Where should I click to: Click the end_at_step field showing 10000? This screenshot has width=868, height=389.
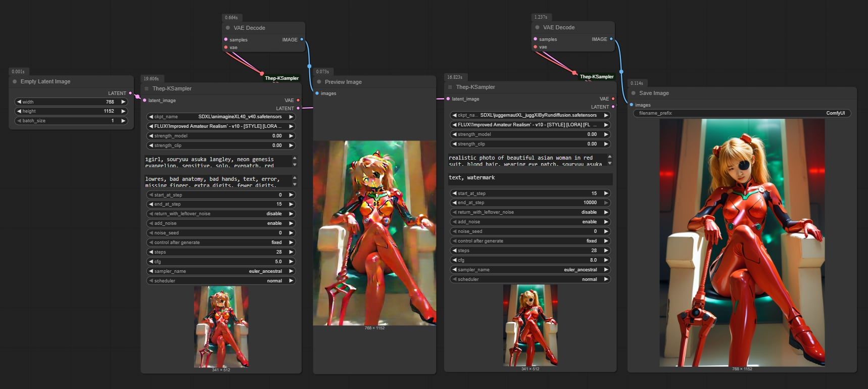coord(530,203)
